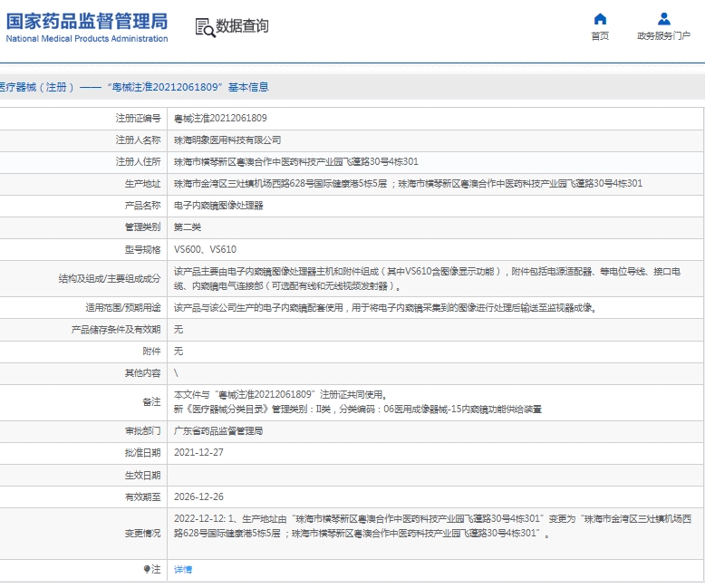Open 政务服务门户 user portal icon
The width and height of the screenshot is (705, 588).
pyautogui.click(x=663, y=19)
